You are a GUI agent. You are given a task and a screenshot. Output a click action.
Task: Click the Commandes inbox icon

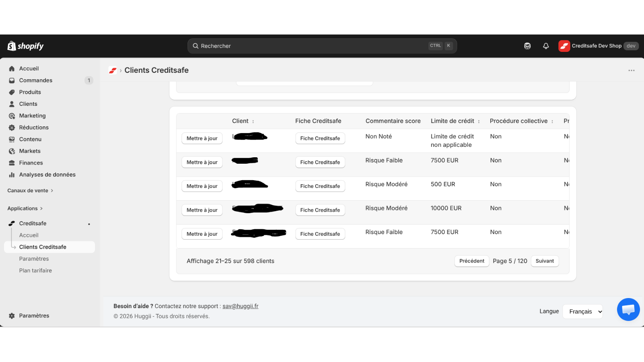click(x=12, y=80)
